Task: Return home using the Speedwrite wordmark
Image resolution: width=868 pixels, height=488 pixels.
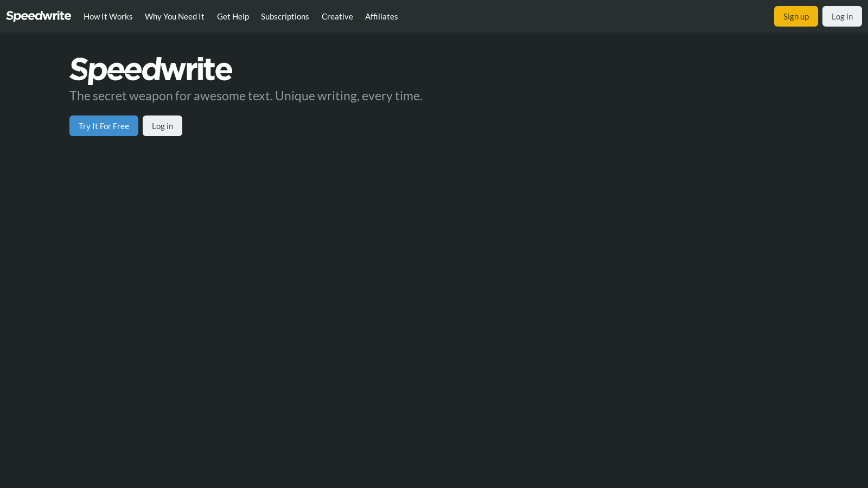Action: point(38,16)
